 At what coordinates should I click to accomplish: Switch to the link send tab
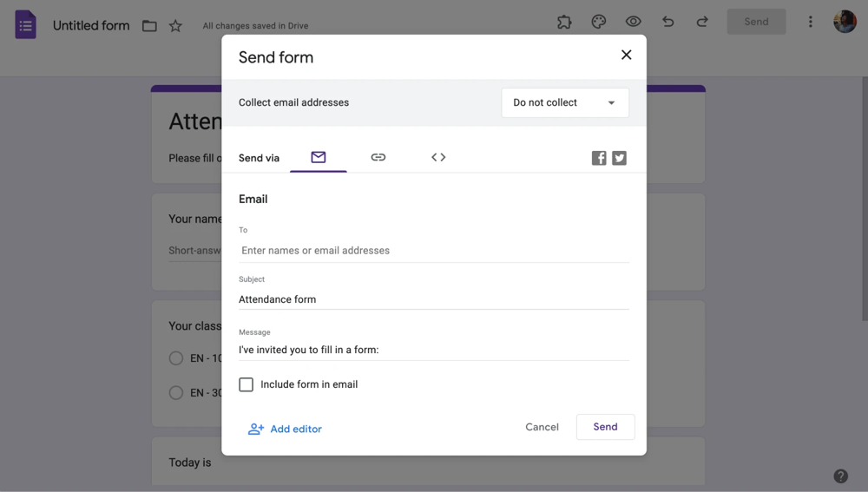[x=378, y=157]
